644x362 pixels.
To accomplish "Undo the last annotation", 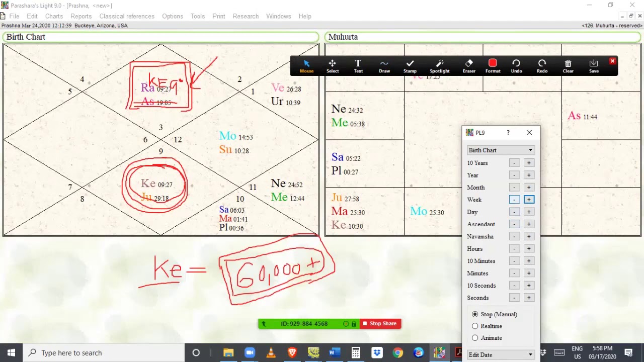I will (x=516, y=66).
